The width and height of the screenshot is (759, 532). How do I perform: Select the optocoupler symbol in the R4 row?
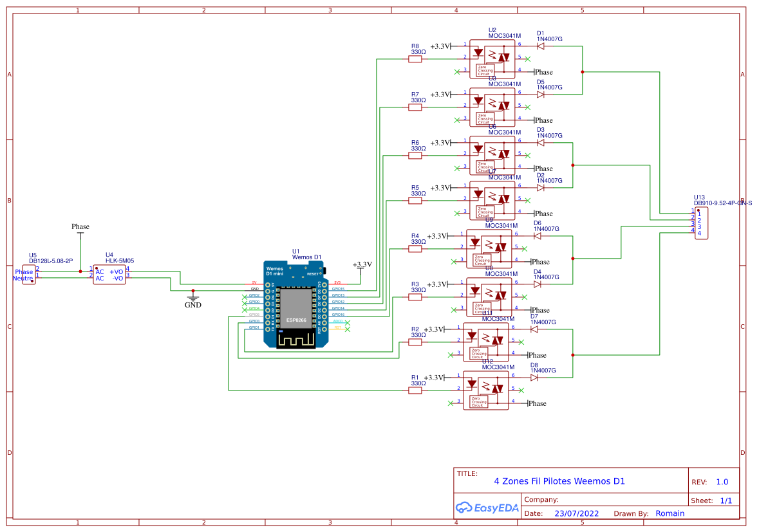pyautogui.click(x=489, y=249)
